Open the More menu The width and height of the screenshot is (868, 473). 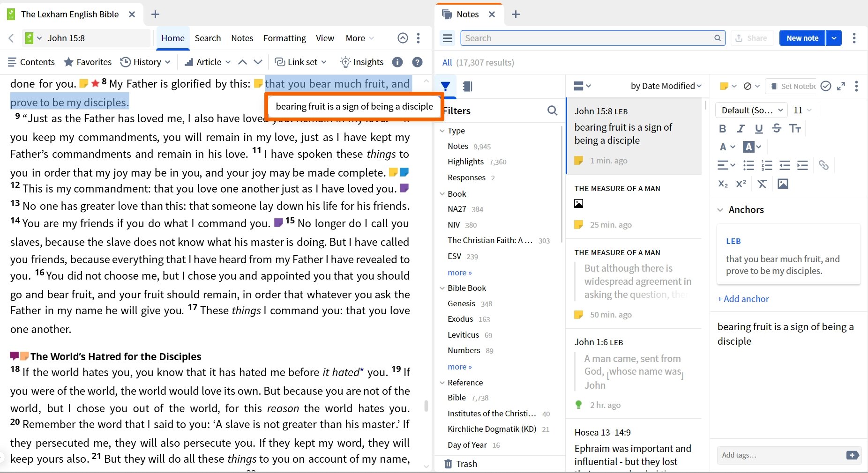(359, 38)
